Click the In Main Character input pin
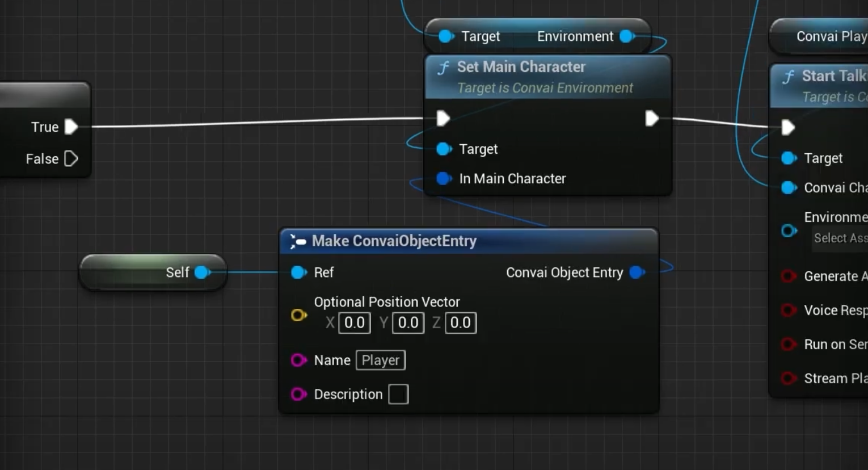Viewport: 868px width, 470px height. tap(444, 178)
